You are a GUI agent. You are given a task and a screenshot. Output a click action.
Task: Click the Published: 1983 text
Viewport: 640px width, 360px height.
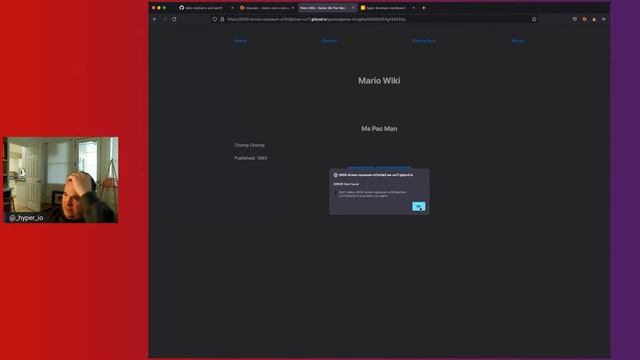251,158
